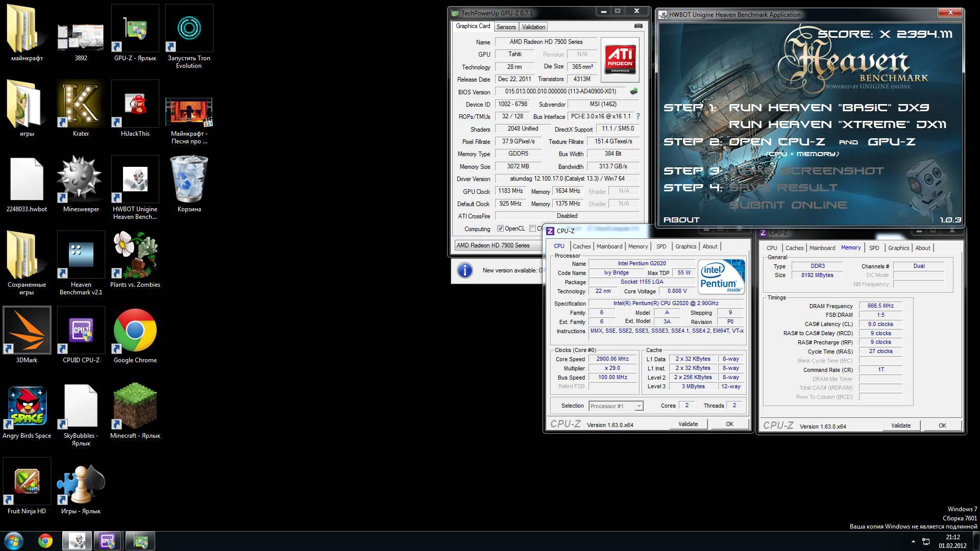Open the GPU-Z graphics card selector dropdown
The height and width of the screenshot is (551, 980).
[499, 245]
